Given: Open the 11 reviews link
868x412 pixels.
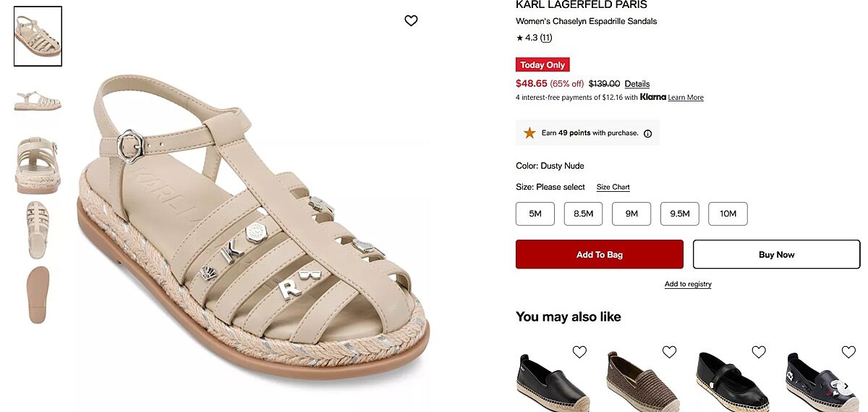Looking at the screenshot, I should click(546, 38).
